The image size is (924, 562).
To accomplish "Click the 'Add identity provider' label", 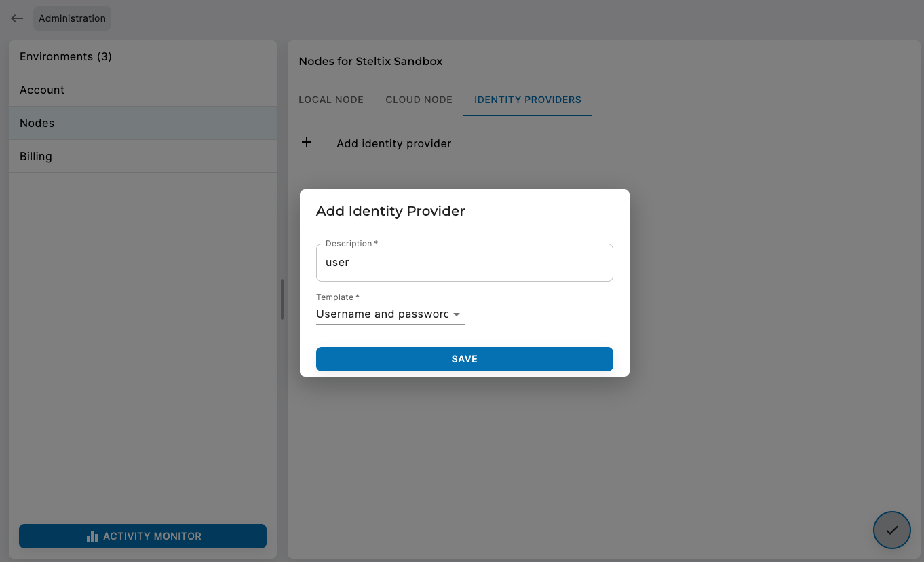I will [x=393, y=143].
